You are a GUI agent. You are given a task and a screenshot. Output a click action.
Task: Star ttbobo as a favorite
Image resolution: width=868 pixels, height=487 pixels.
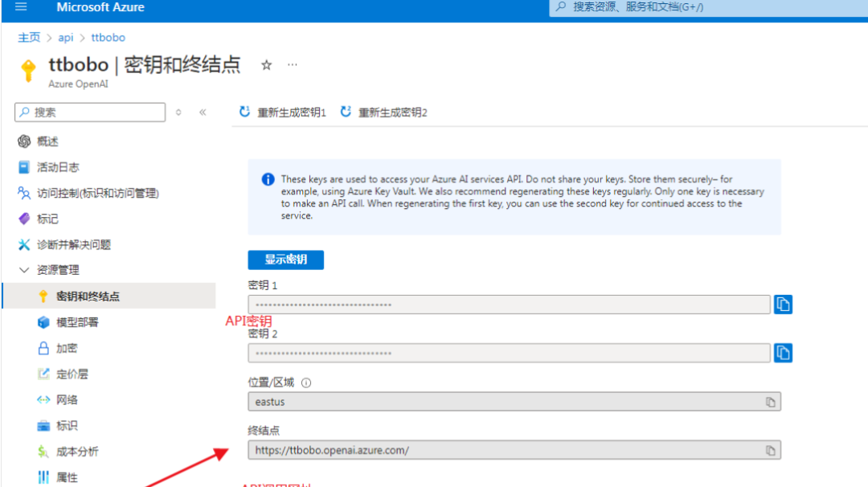point(265,64)
